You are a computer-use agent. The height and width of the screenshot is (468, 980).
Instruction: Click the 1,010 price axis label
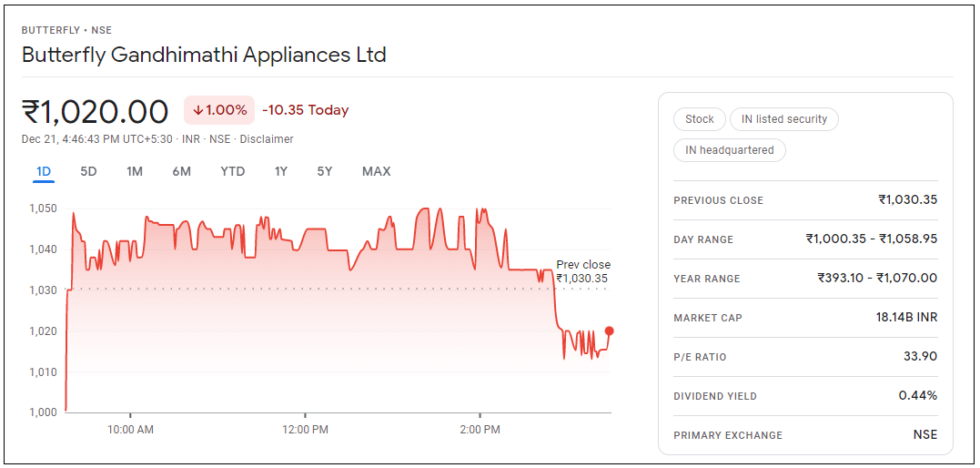(x=43, y=372)
